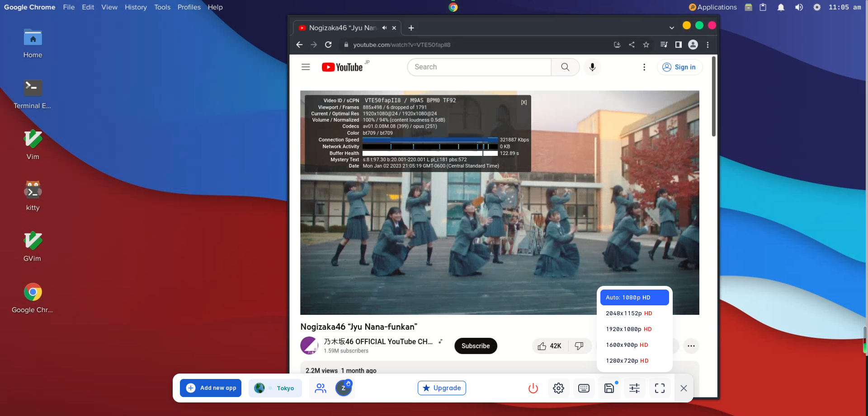Image resolution: width=868 pixels, height=416 pixels.
Task: Click the Subscribe button
Action: 476,346
